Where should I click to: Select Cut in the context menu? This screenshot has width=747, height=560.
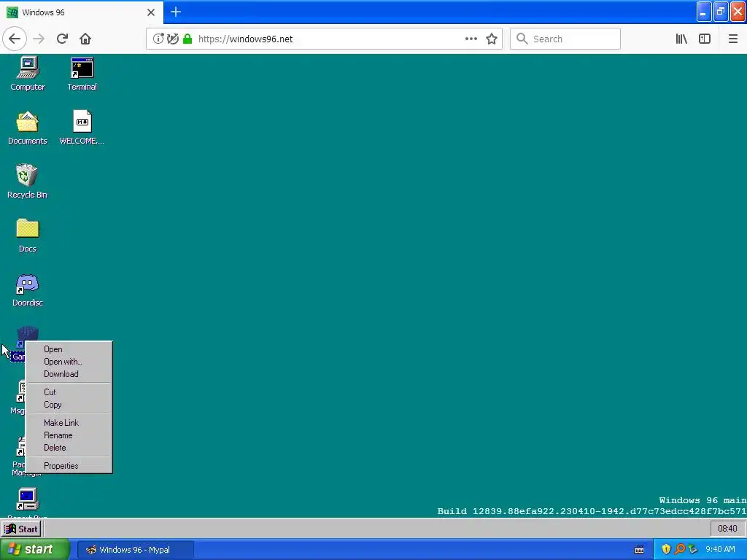(x=69, y=392)
